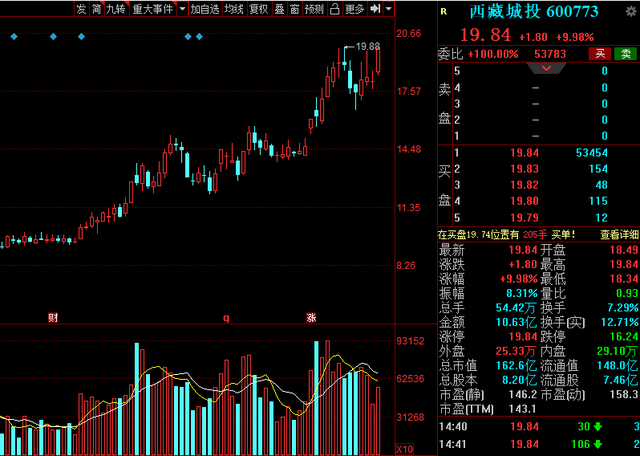Click the 窗 window button

pyautogui.click(x=294, y=9)
